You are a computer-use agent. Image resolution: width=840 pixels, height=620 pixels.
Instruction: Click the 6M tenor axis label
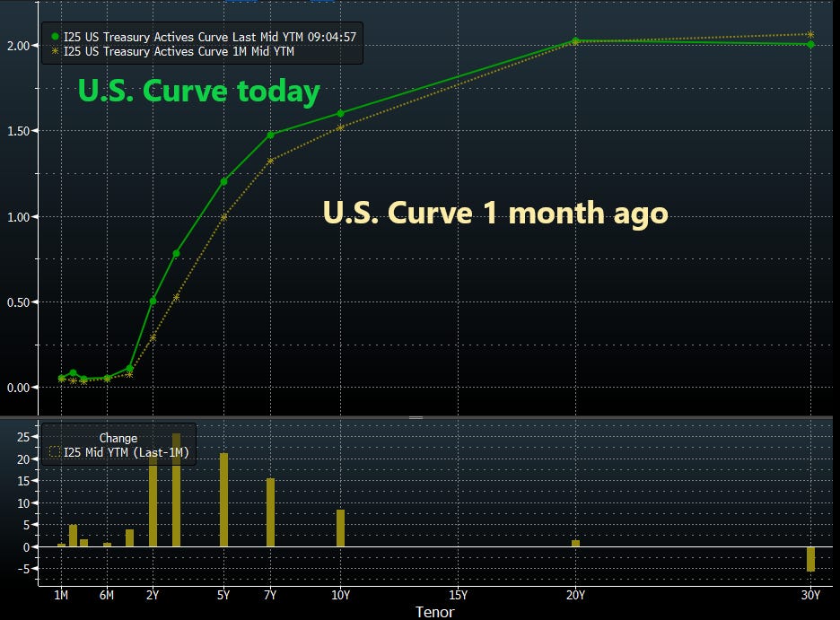tap(107, 595)
